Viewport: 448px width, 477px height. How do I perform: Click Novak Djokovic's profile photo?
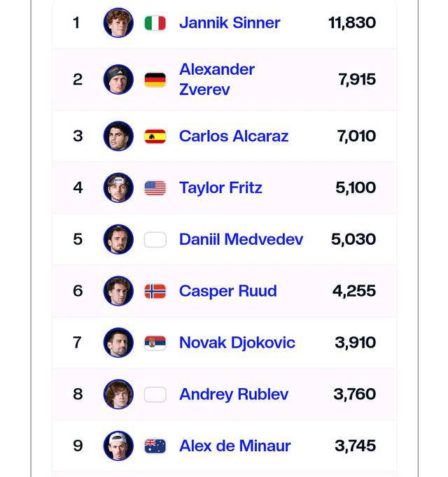tap(118, 343)
